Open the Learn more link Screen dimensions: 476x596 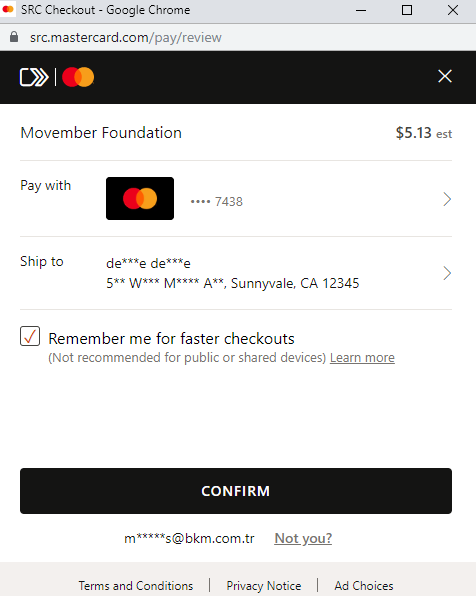pyautogui.click(x=362, y=358)
